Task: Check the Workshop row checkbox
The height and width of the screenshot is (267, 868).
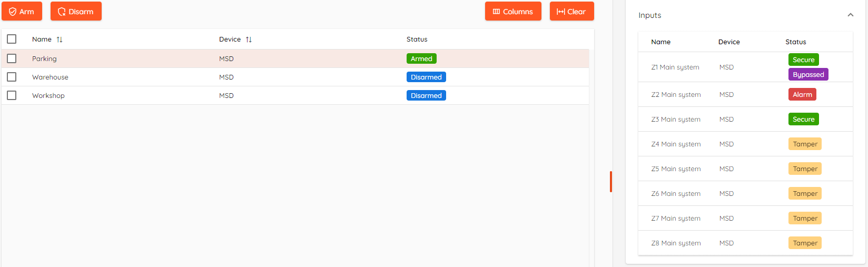Action: [12, 95]
